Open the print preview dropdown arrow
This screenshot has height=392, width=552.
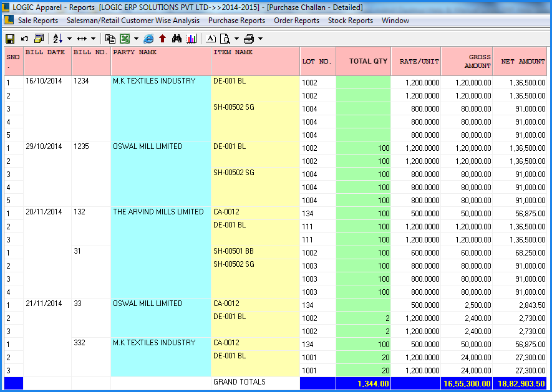coord(236,39)
